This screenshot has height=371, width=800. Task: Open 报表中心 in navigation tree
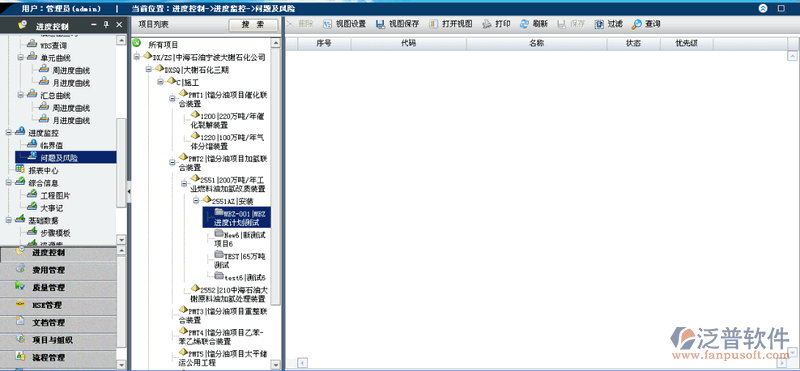tap(43, 170)
